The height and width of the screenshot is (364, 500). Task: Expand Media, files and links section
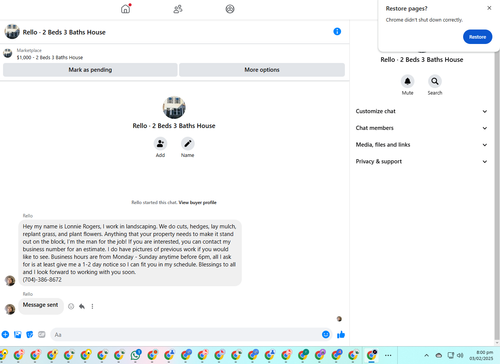click(x=421, y=145)
